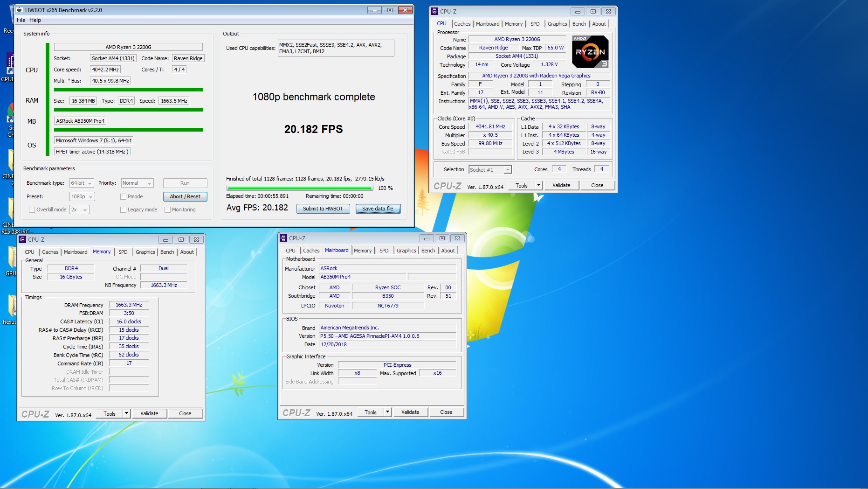Open About tab in CPU-Z Mainboard window

[x=448, y=251]
